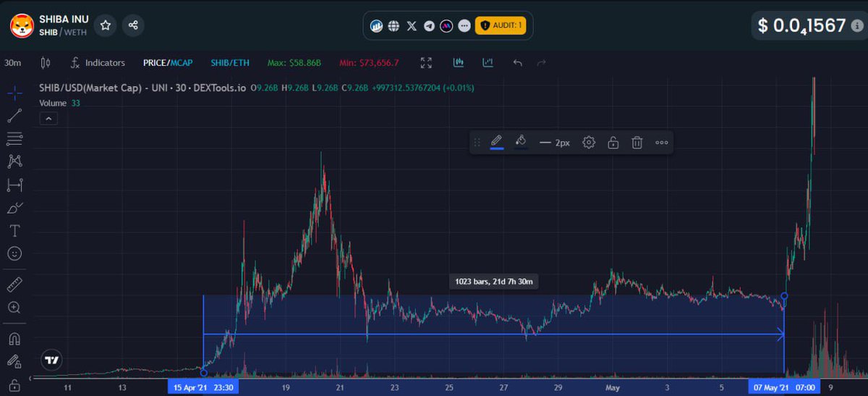Change the line color pencil swatch
This screenshot has width=868, height=396.
click(x=497, y=143)
